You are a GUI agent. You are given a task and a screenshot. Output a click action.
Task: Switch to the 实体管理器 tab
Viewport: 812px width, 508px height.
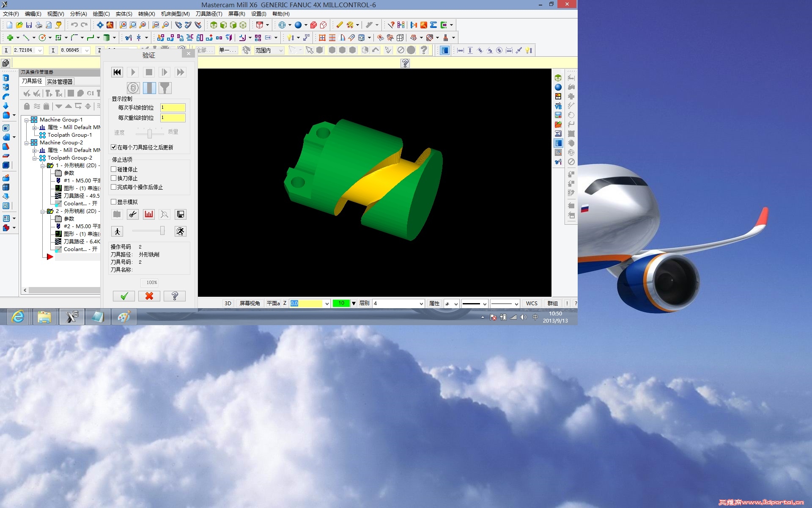[60, 82]
